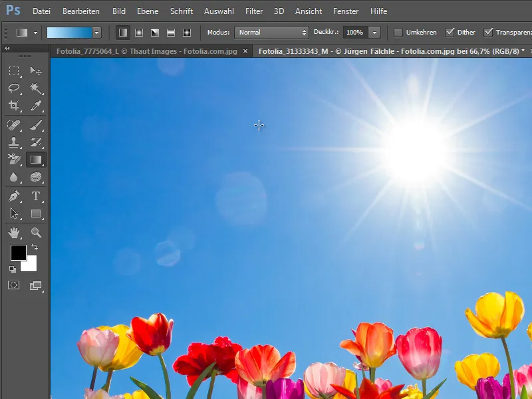Select the Blur tool
Viewport: 532px width, 399px height.
(14, 177)
